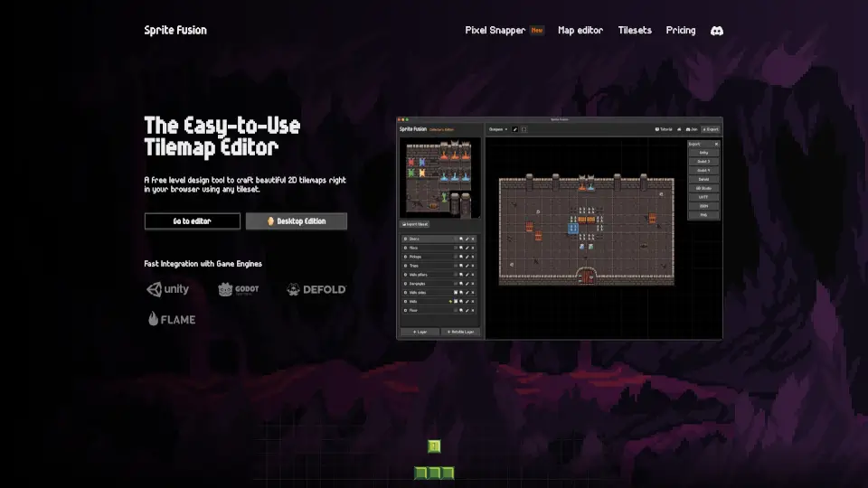This screenshot has height=488, width=868.
Task: Select the pencil draw tool in editor preview
Action: pyautogui.click(x=515, y=129)
